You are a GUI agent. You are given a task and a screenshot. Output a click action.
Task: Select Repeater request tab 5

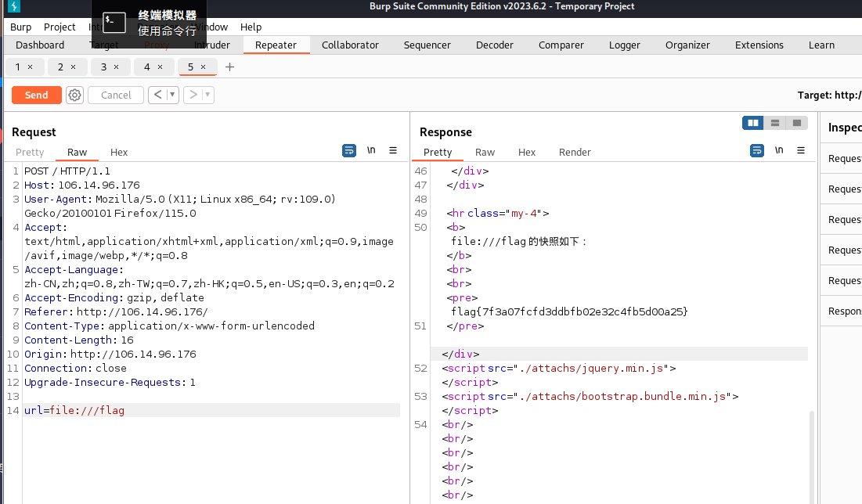191,67
